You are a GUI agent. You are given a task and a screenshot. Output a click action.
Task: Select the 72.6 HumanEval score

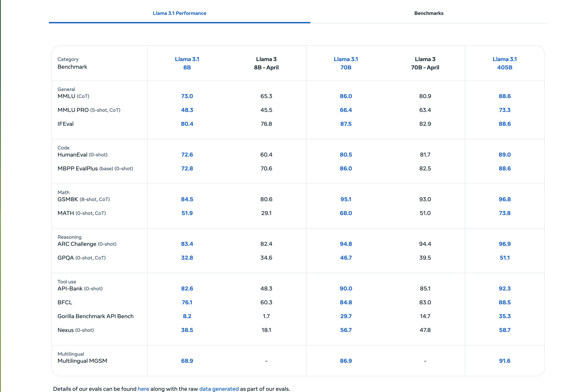[x=187, y=155]
